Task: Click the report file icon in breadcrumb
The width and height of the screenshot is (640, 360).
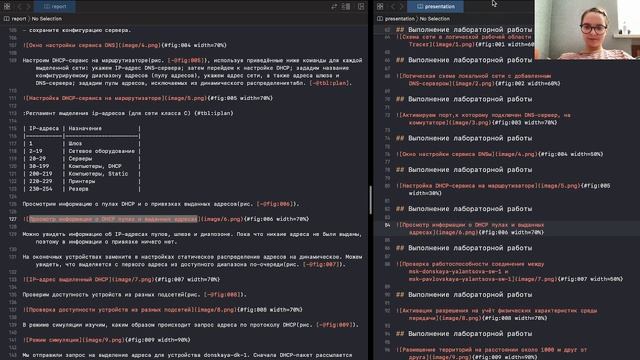Action: tap(7, 19)
